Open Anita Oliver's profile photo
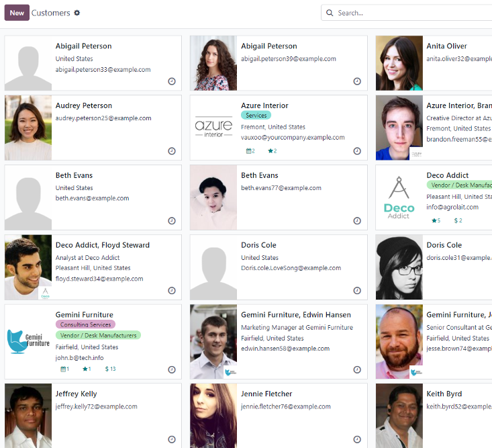 click(x=399, y=63)
